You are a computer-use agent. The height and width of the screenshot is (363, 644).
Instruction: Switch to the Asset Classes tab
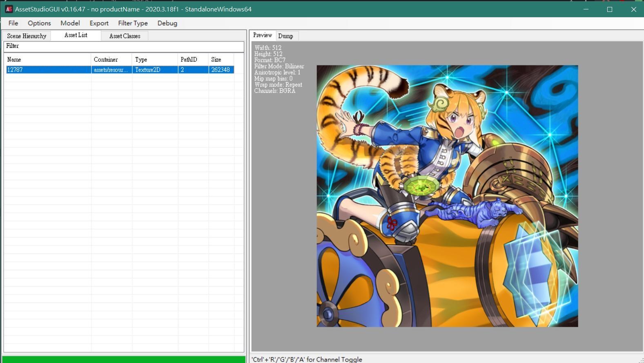125,36
